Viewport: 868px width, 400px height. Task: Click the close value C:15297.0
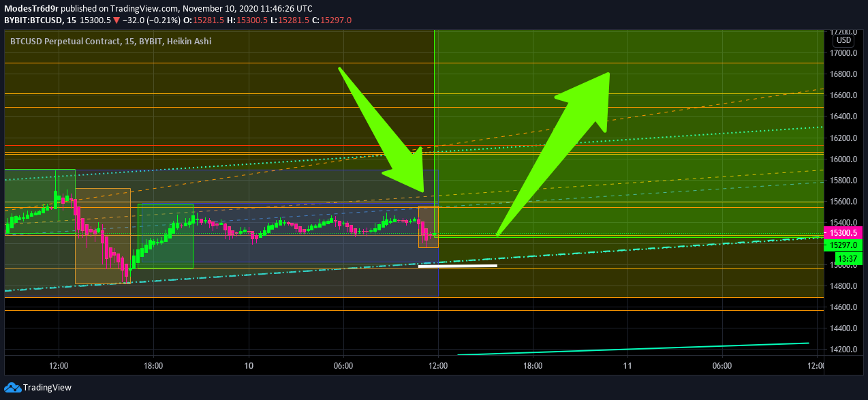click(x=332, y=20)
